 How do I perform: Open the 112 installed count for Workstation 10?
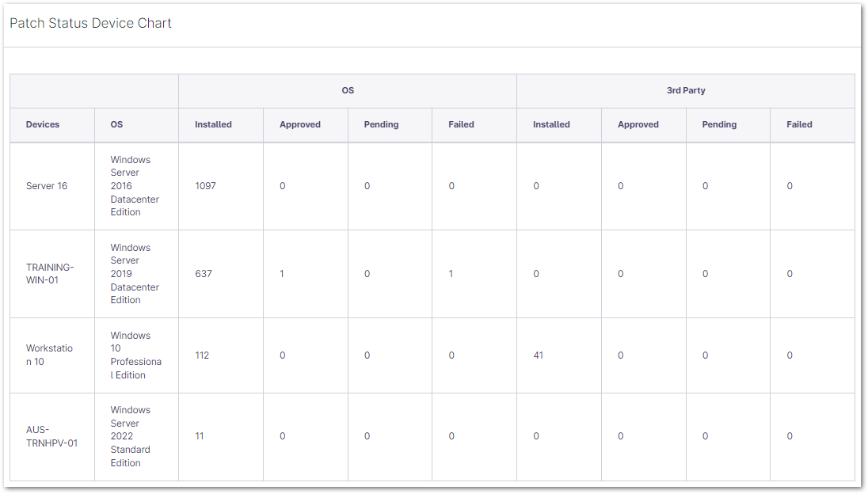click(202, 355)
